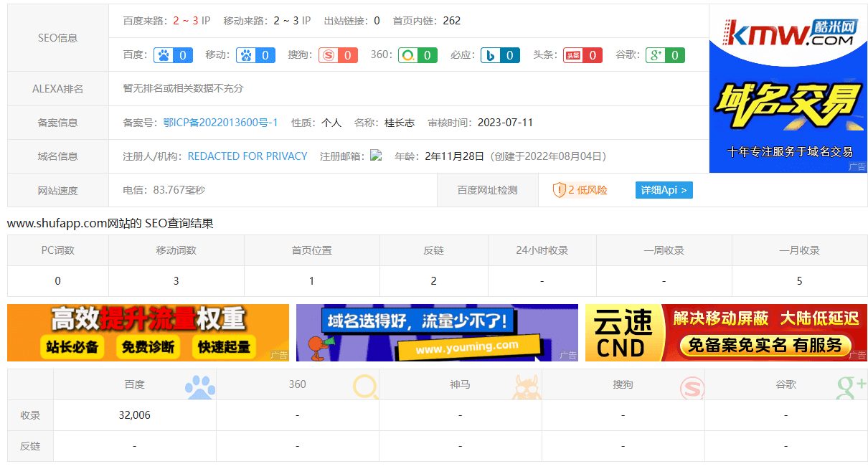Select the Bing "b" weight icon

(491, 55)
